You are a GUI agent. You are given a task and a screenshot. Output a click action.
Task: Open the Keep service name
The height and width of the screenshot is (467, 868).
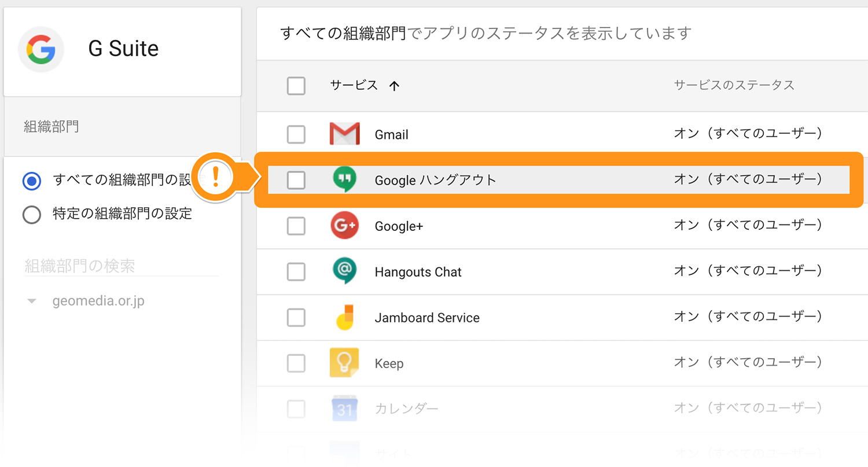(389, 363)
